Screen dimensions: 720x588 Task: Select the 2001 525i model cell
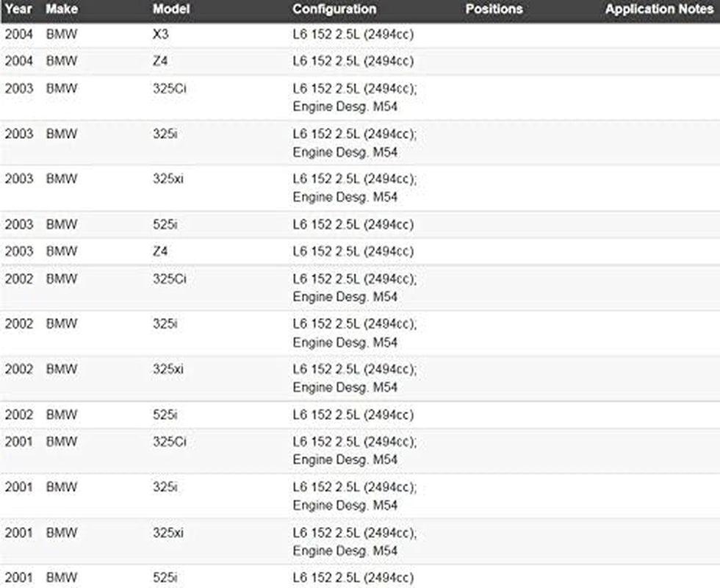point(165,578)
